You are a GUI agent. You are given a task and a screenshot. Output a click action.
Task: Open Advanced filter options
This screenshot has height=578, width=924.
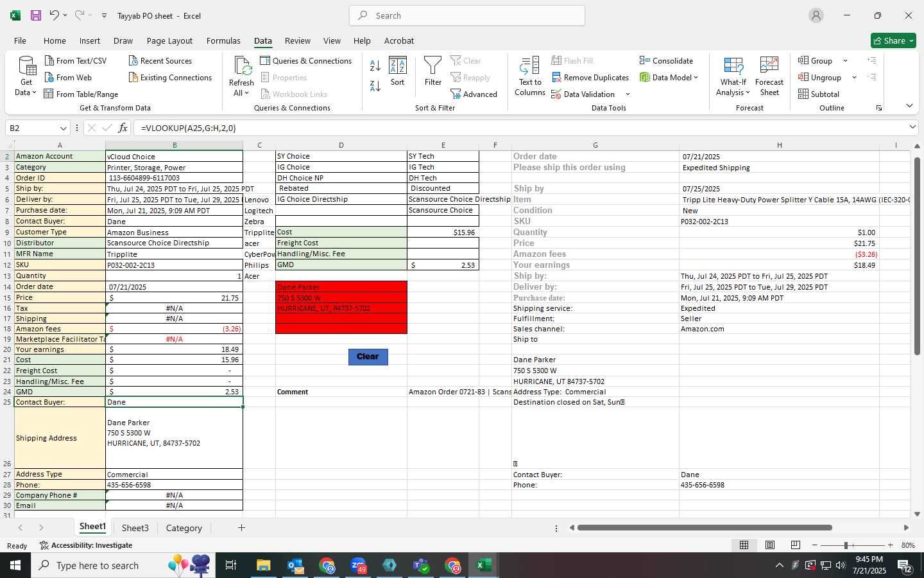pyautogui.click(x=474, y=94)
